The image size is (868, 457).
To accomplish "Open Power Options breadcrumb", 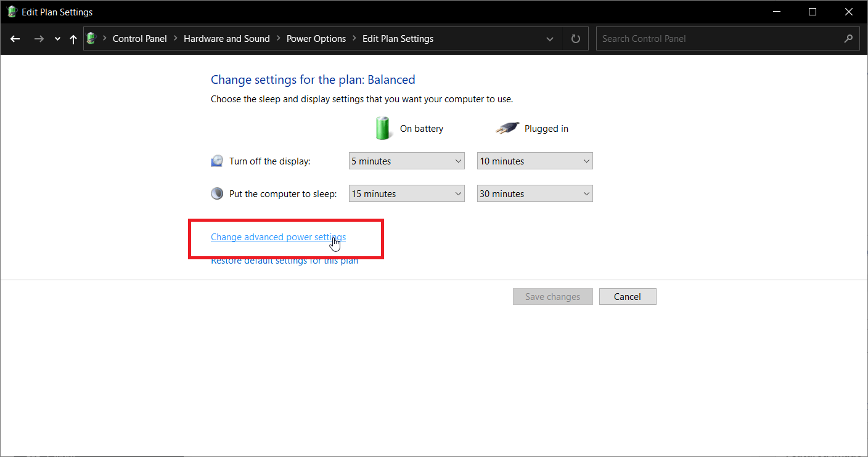I will [316, 38].
